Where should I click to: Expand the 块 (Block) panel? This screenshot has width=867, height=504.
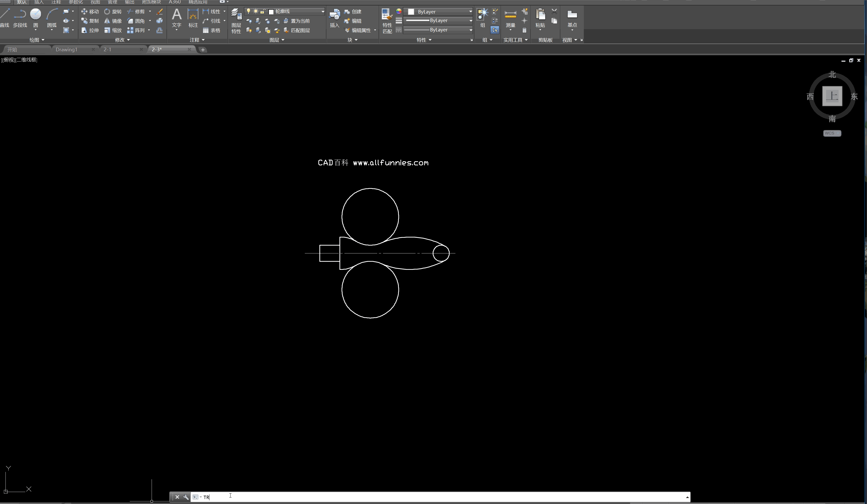tap(352, 40)
